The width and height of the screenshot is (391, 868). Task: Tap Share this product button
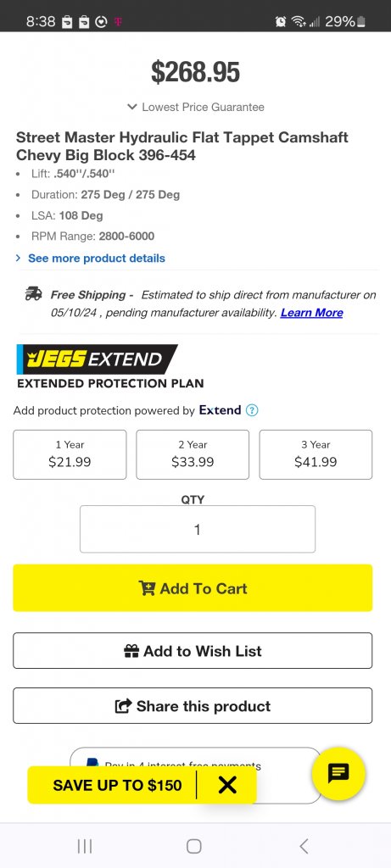click(193, 705)
